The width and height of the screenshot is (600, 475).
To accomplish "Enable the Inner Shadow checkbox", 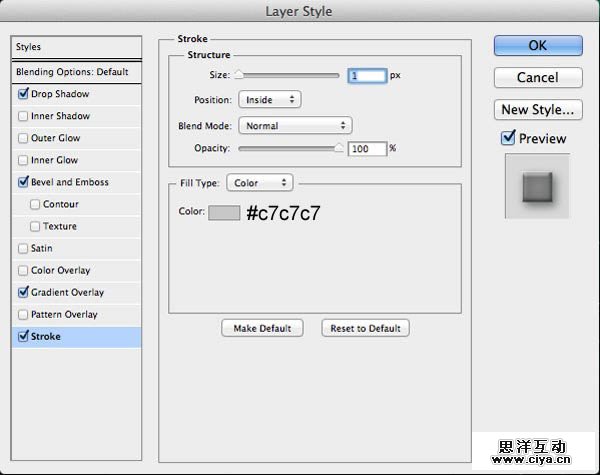I will [23, 116].
